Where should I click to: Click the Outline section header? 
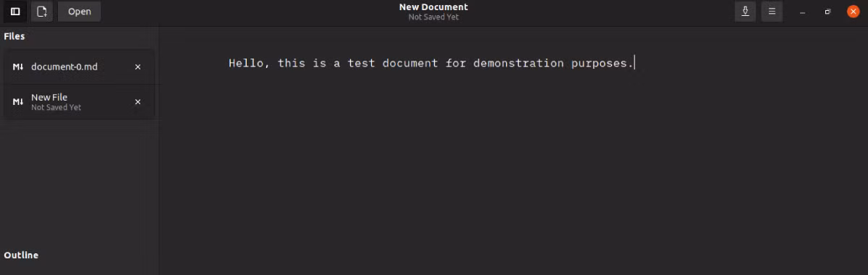(21, 255)
